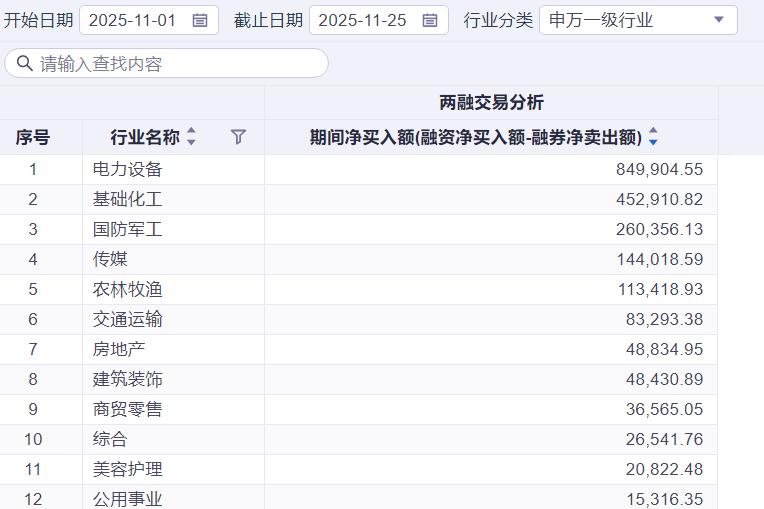Sort by 期间净买入额 column arrows
Image resolution: width=764 pixels, height=509 pixels.
tap(653, 136)
